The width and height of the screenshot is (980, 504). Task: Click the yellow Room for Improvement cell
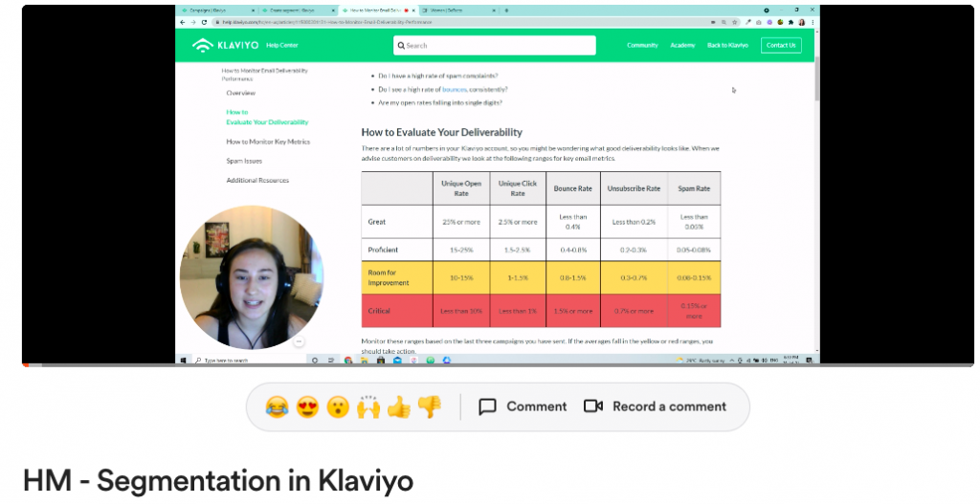click(397, 278)
